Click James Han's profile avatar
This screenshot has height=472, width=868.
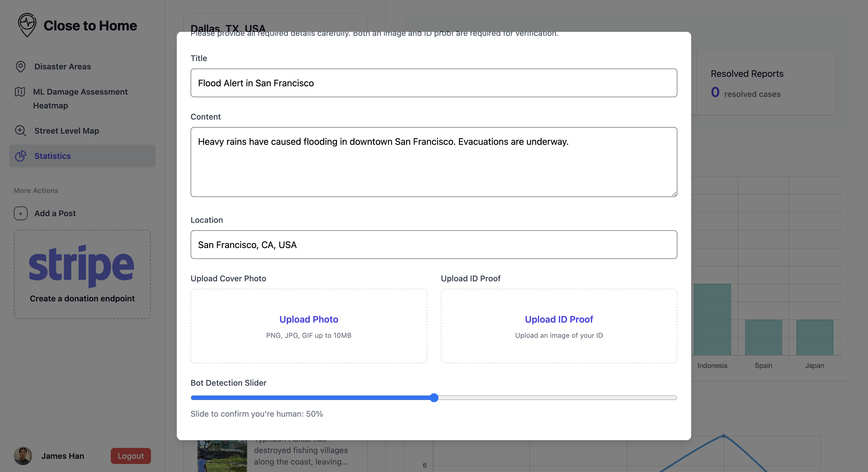click(23, 456)
